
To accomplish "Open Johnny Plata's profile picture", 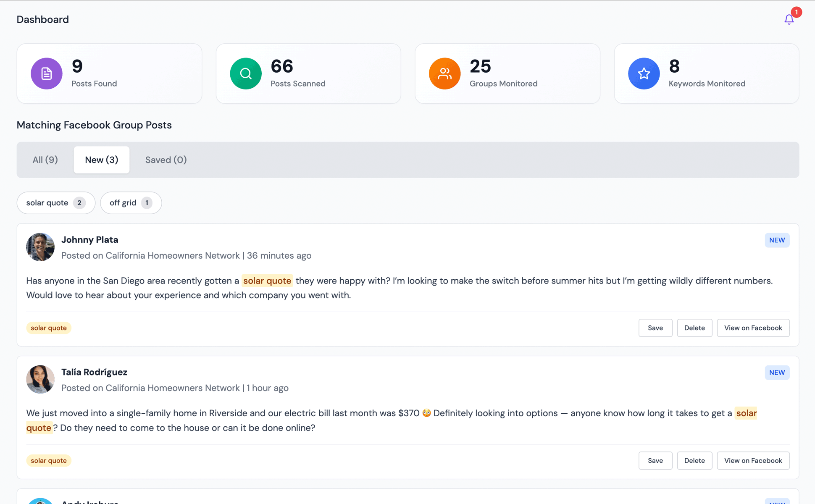I will click(x=40, y=247).
